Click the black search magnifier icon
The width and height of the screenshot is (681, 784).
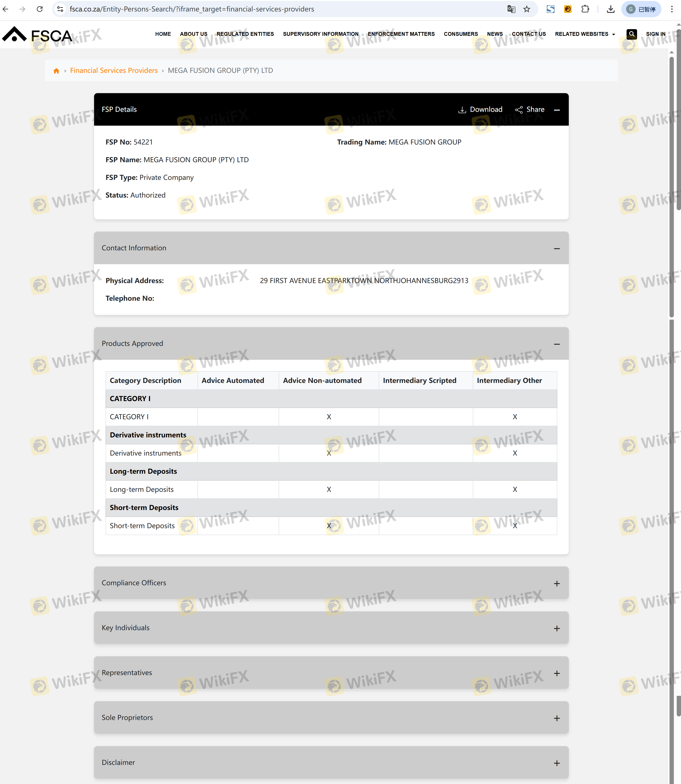pos(631,34)
